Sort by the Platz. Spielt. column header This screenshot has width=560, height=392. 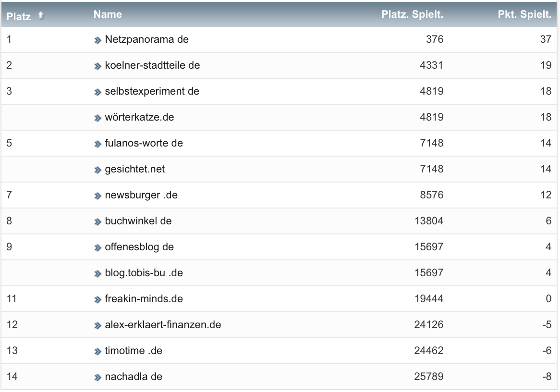412,14
